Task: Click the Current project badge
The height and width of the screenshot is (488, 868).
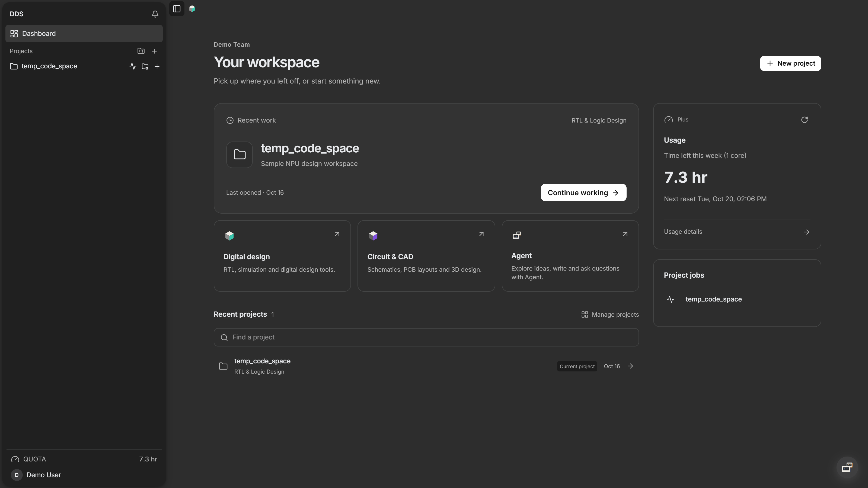Action: point(577,367)
